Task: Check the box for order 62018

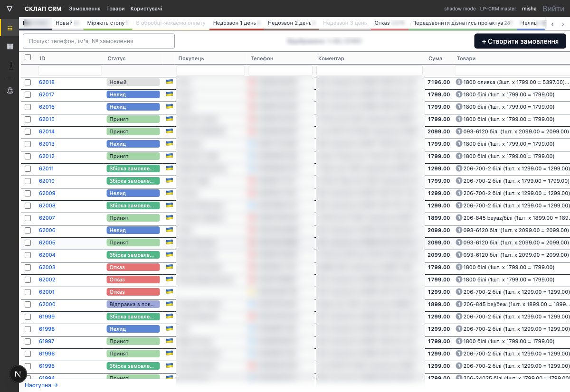Action: [x=28, y=82]
